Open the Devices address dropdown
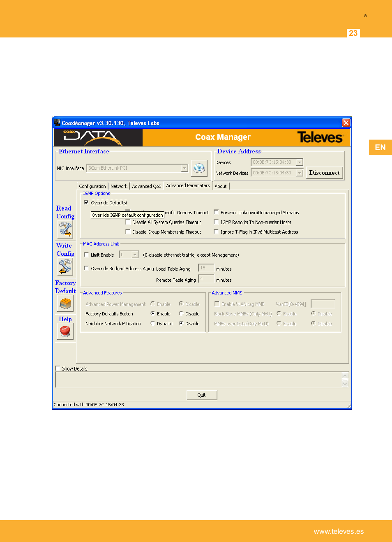This screenshot has width=392, height=542. 300,162
